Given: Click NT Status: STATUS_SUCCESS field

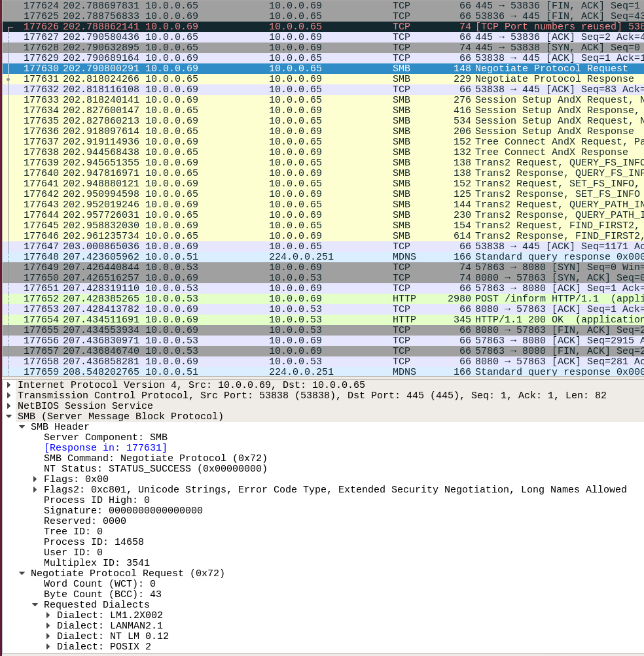Looking at the screenshot, I should [155, 468].
